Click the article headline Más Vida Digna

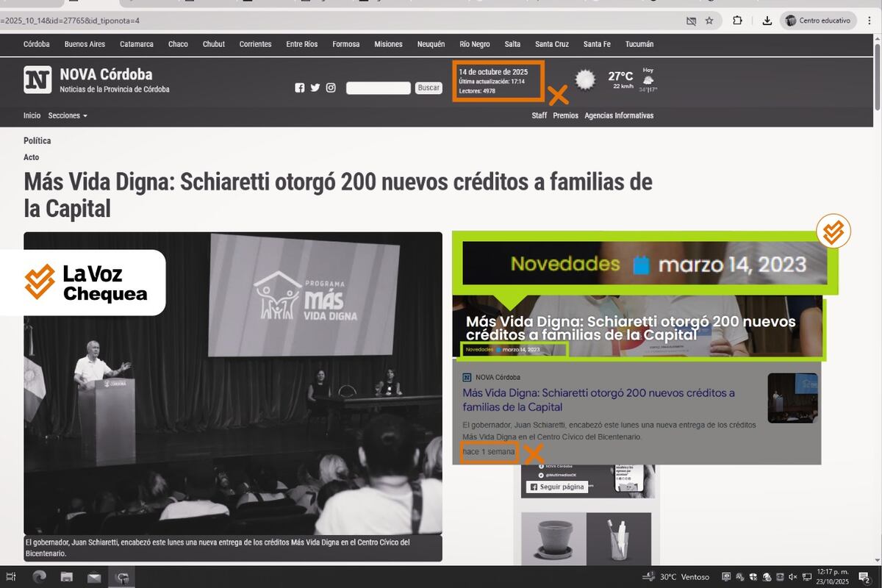pyautogui.click(x=338, y=195)
